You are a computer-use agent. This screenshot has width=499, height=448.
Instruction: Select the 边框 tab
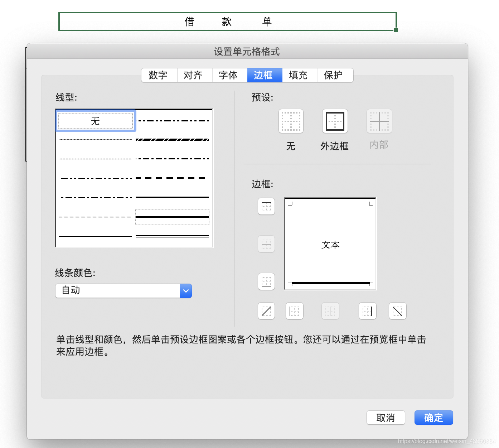click(265, 75)
